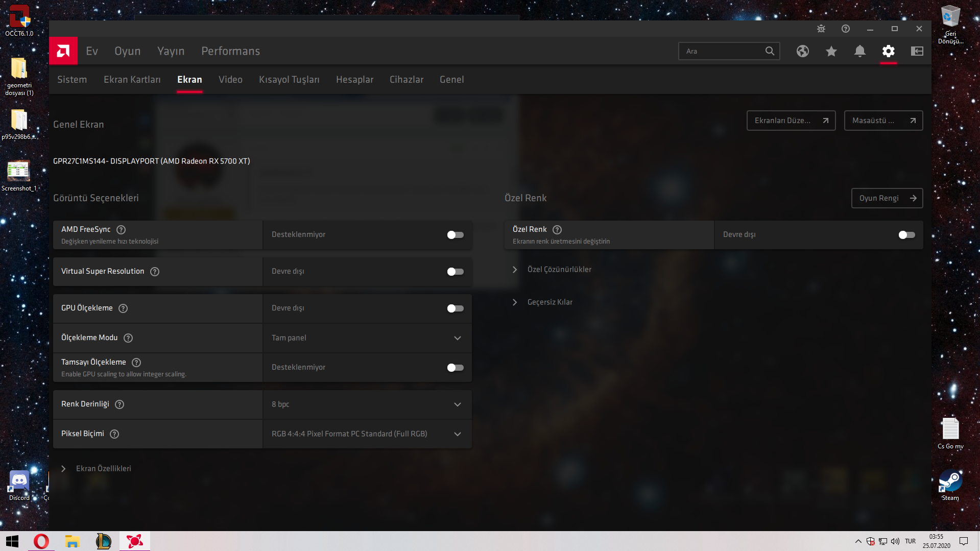Switch to the Genel tab
This screenshot has height=551, width=980.
click(x=452, y=80)
